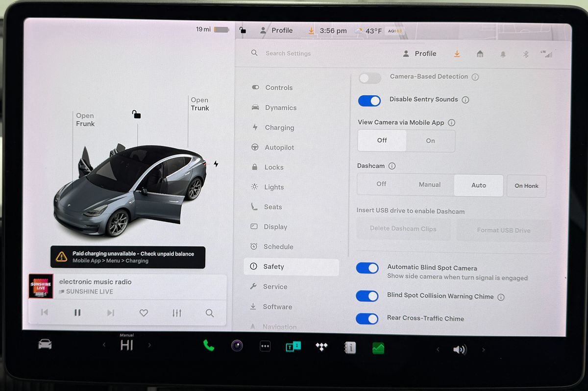
Task: Lower the temperature with the left chevron
Action: [x=104, y=345]
